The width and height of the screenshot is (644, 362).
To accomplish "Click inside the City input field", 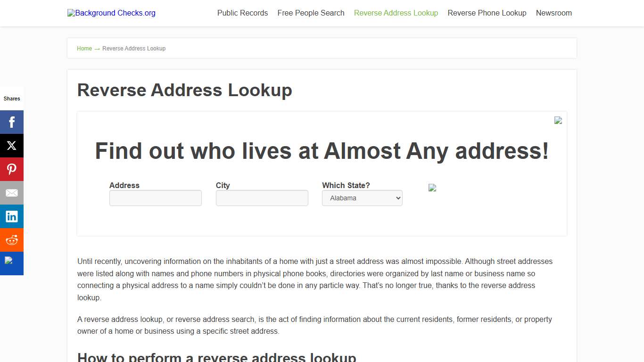I will tap(262, 198).
